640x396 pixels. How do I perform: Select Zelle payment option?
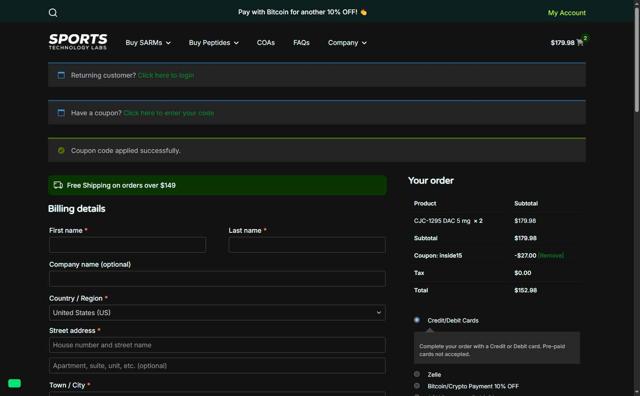click(x=417, y=374)
